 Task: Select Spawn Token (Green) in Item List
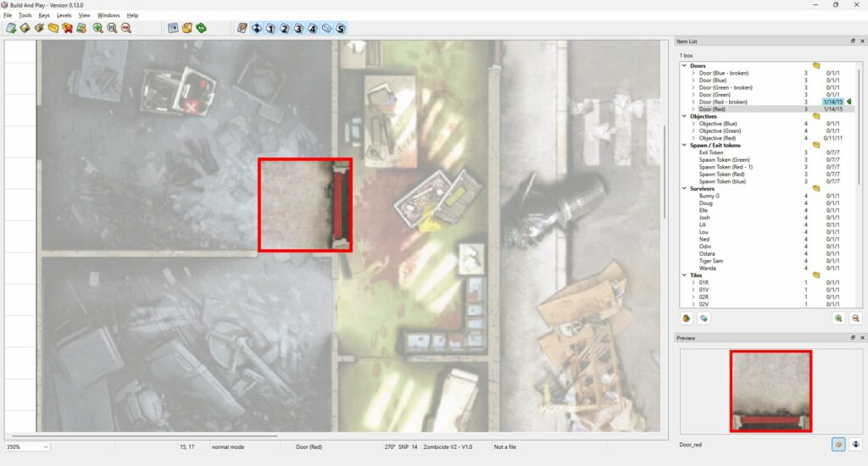point(724,160)
